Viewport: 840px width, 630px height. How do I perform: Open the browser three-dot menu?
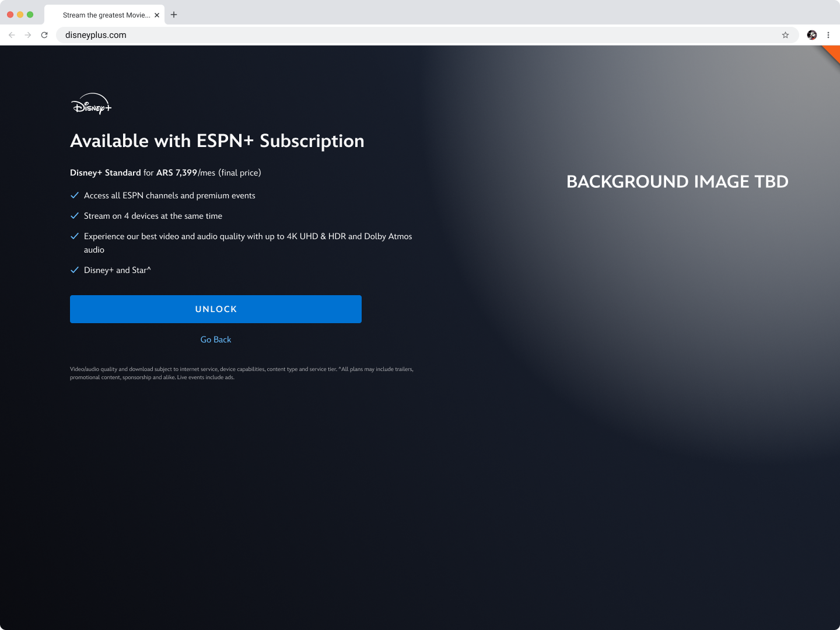[x=828, y=35]
